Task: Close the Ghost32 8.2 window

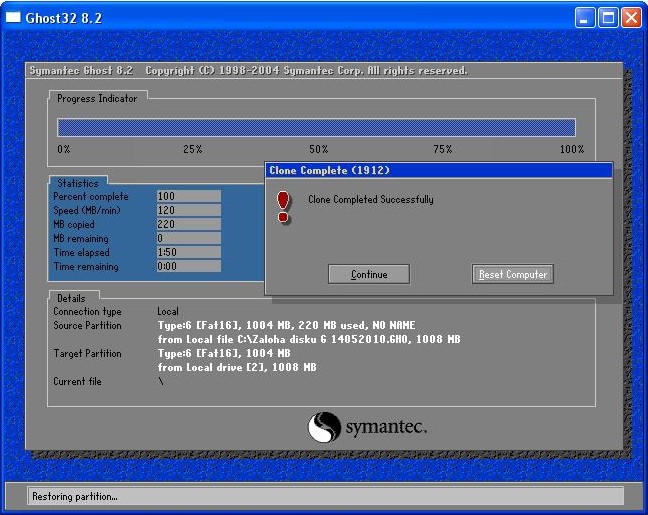Action: click(631, 18)
